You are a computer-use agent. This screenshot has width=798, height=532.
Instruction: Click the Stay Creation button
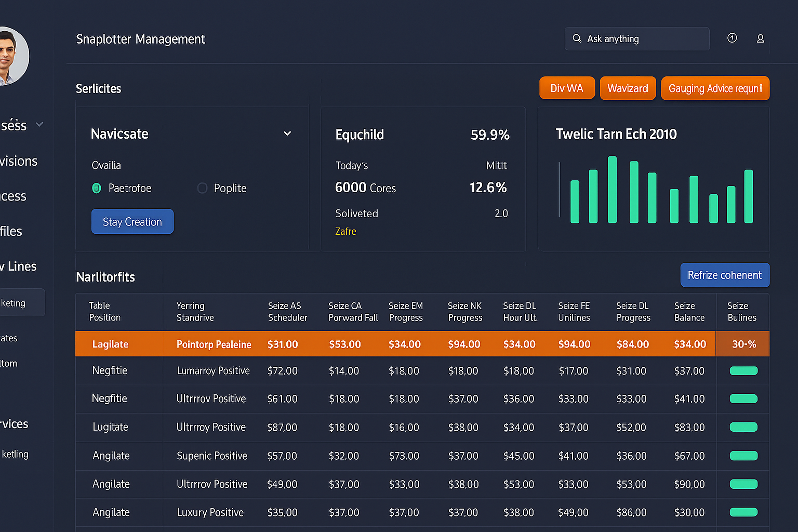pos(132,221)
